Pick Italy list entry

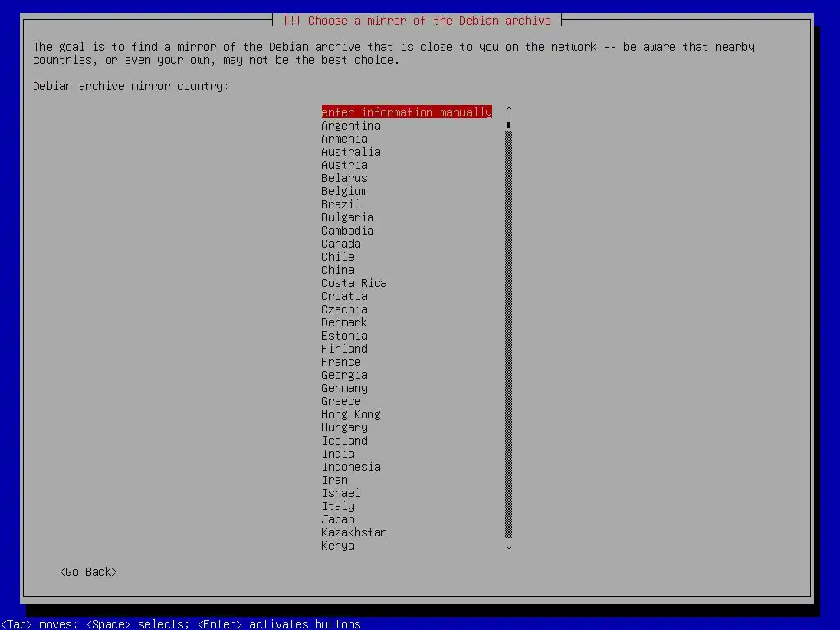337,505
